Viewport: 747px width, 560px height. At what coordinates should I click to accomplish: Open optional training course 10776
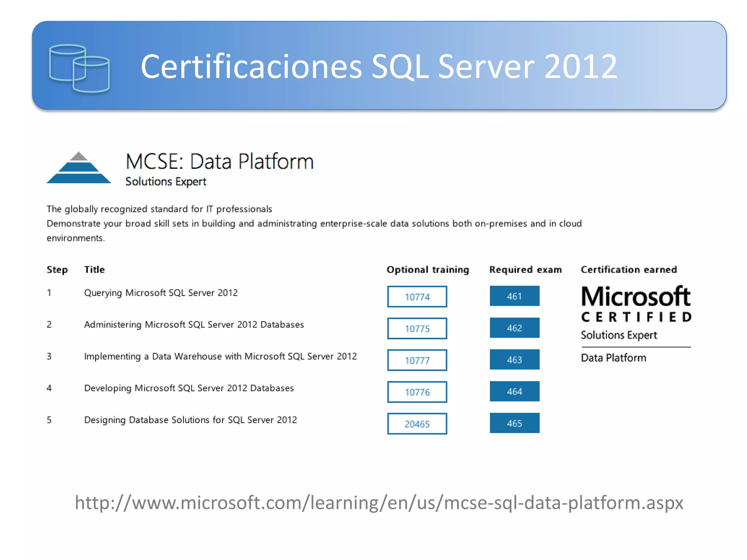417,392
